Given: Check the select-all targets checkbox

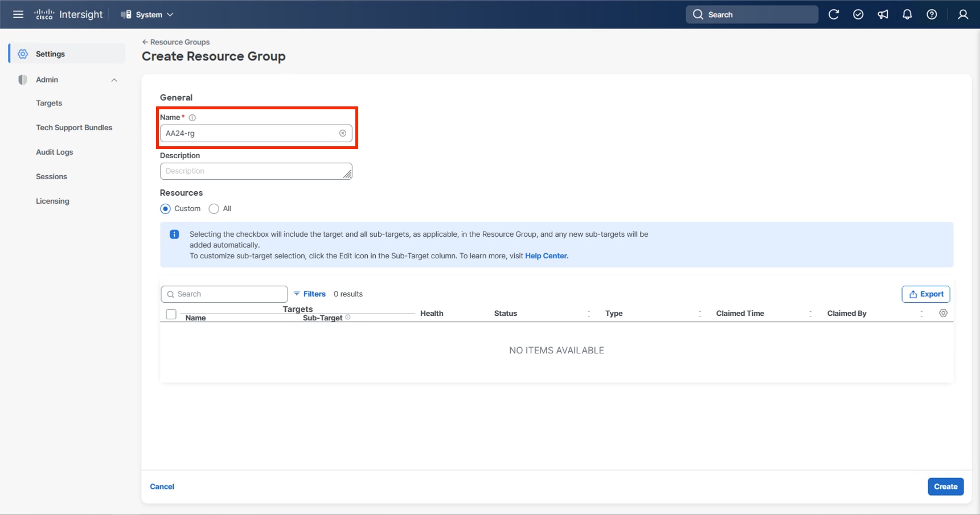Looking at the screenshot, I should (x=171, y=314).
